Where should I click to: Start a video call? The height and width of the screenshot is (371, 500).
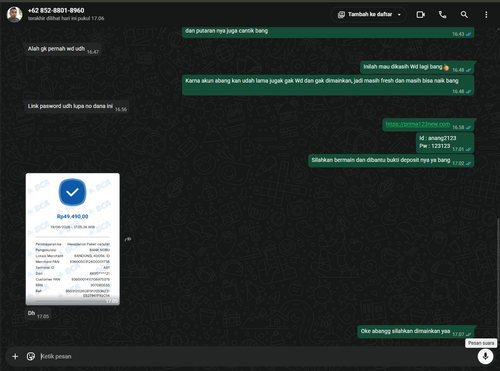click(x=421, y=15)
